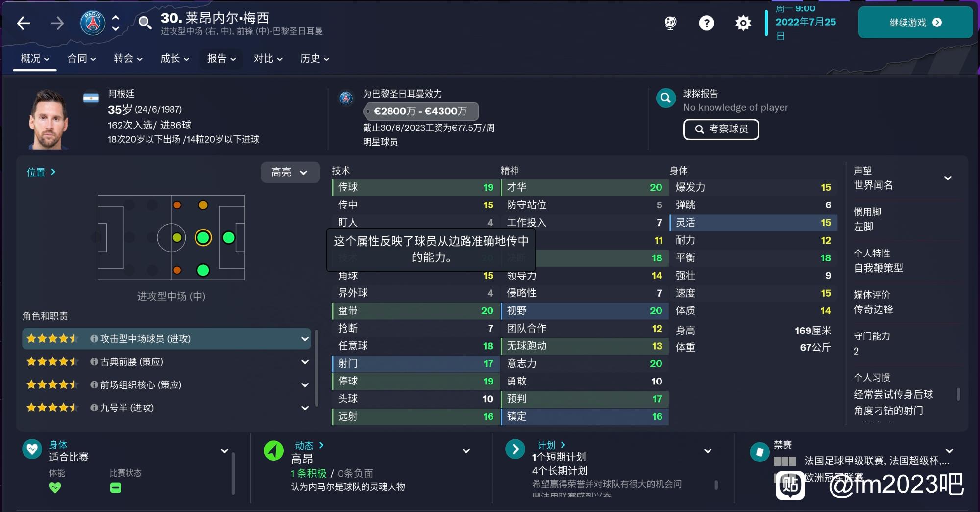Screen dimensions: 980x512
Task: Click the Argentina flag icon
Action: click(x=91, y=98)
